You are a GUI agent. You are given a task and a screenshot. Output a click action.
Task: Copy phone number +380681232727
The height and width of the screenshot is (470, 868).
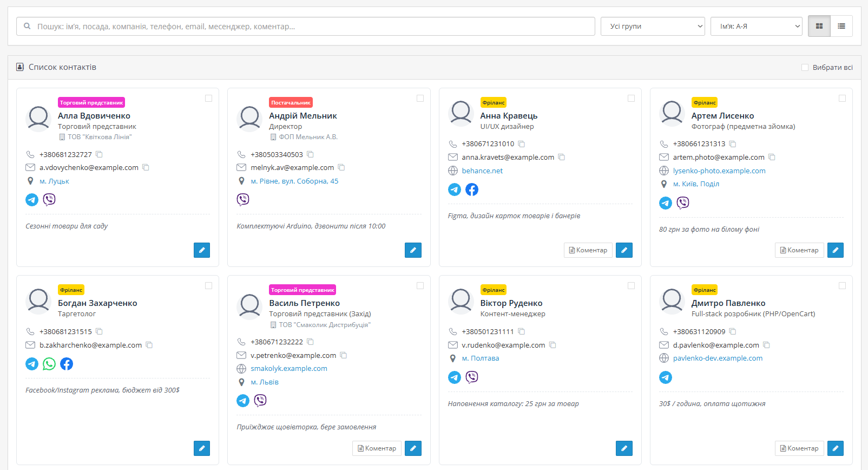point(99,154)
